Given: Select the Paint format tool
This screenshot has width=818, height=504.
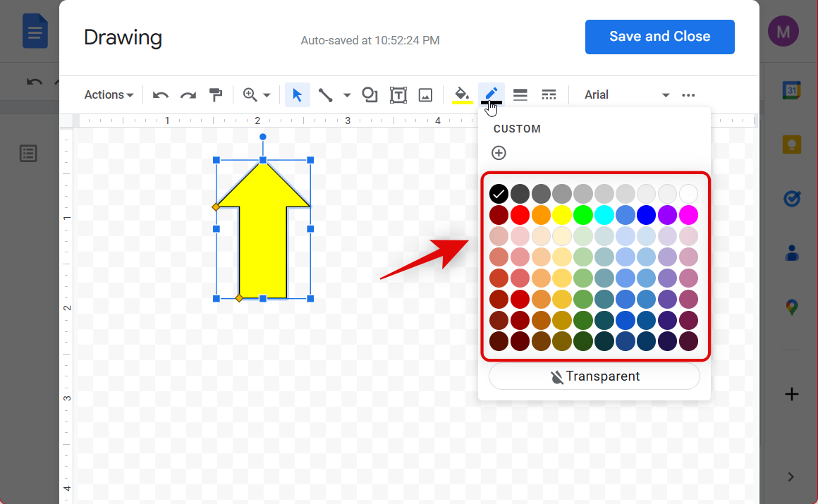Looking at the screenshot, I should [x=216, y=94].
